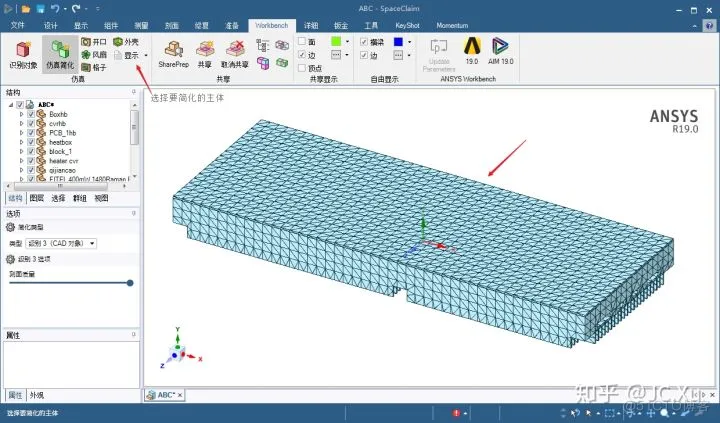This screenshot has width=720, height=423.
Task: Click the pan cross-arrows icon in status bar
Action: 651,413
